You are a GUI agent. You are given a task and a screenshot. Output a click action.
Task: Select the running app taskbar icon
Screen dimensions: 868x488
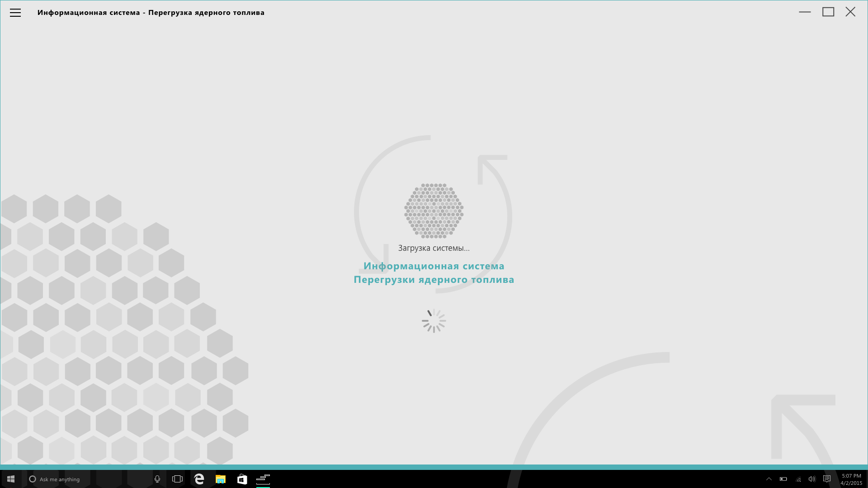(263, 479)
